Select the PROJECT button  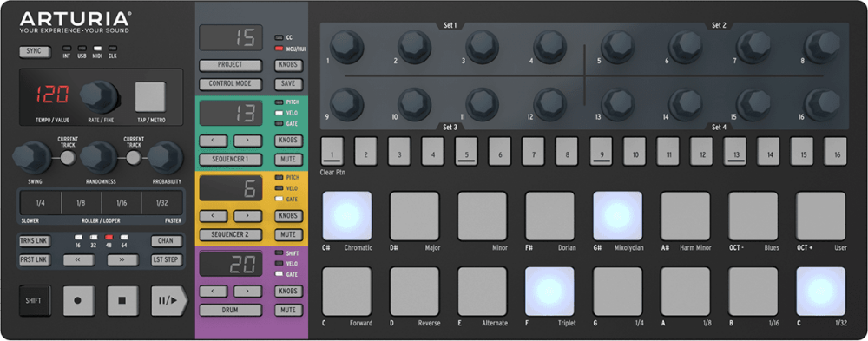[x=230, y=65]
